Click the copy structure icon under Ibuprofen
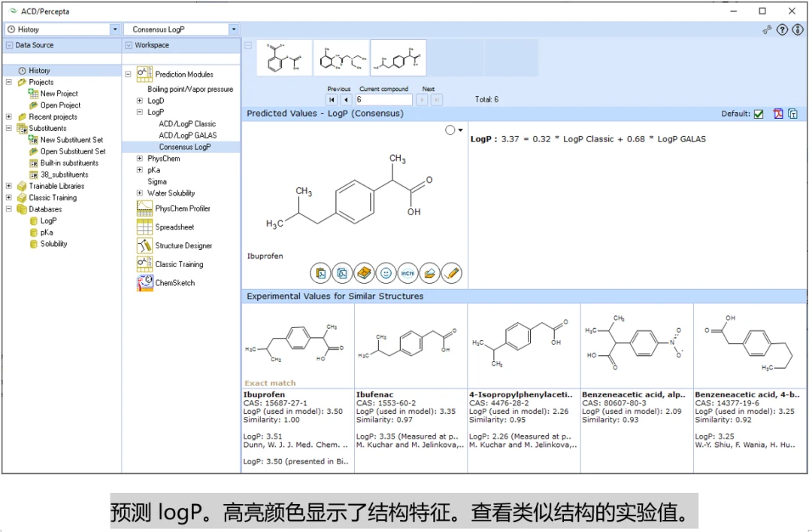The image size is (812, 532). [342, 273]
